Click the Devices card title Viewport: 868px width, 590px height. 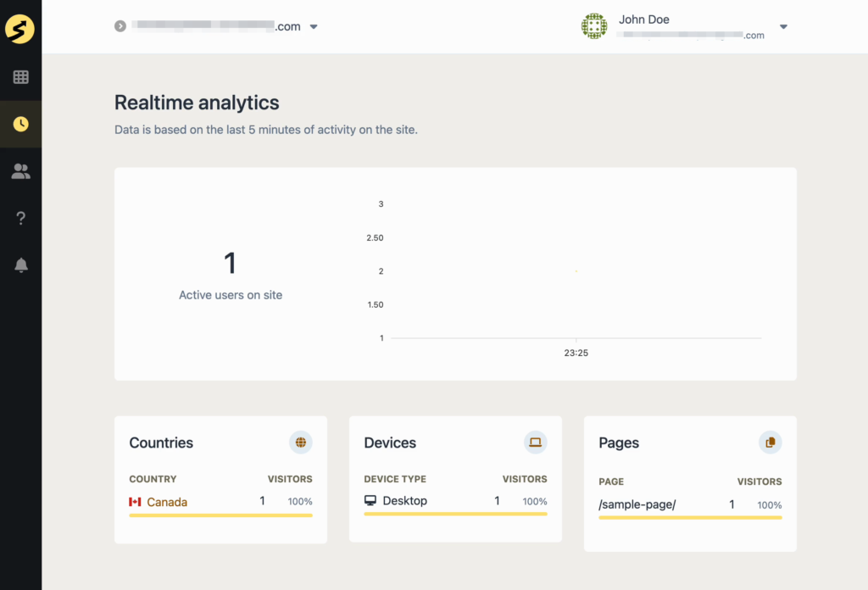click(390, 442)
